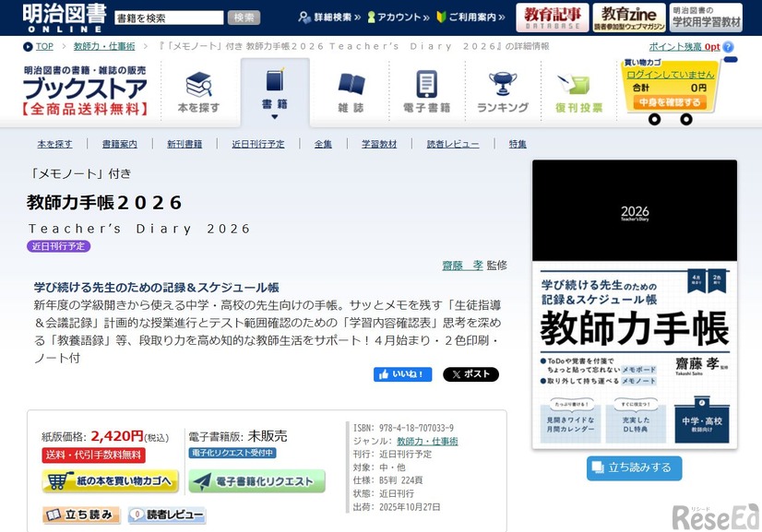Click the 齋藤 孝 author link
This screenshot has height=532, width=762.
pos(462,266)
